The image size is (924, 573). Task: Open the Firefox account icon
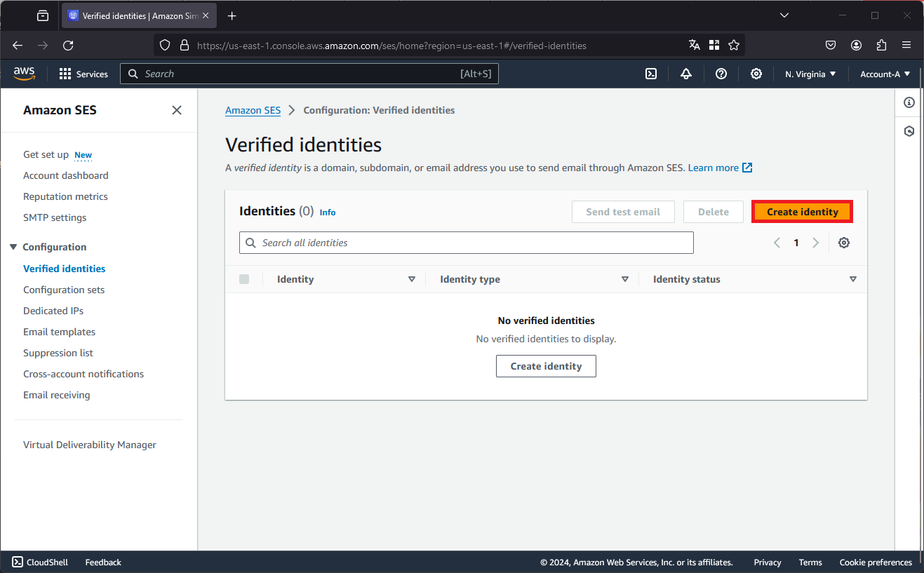click(x=856, y=45)
